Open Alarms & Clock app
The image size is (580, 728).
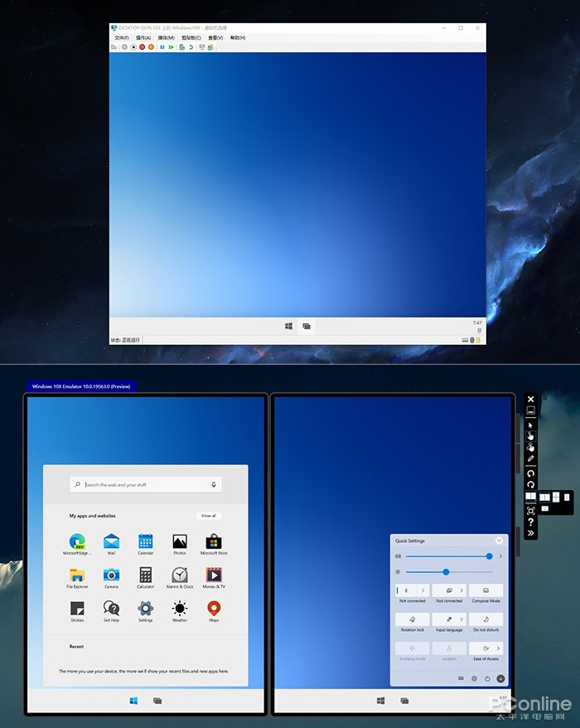(x=180, y=578)
